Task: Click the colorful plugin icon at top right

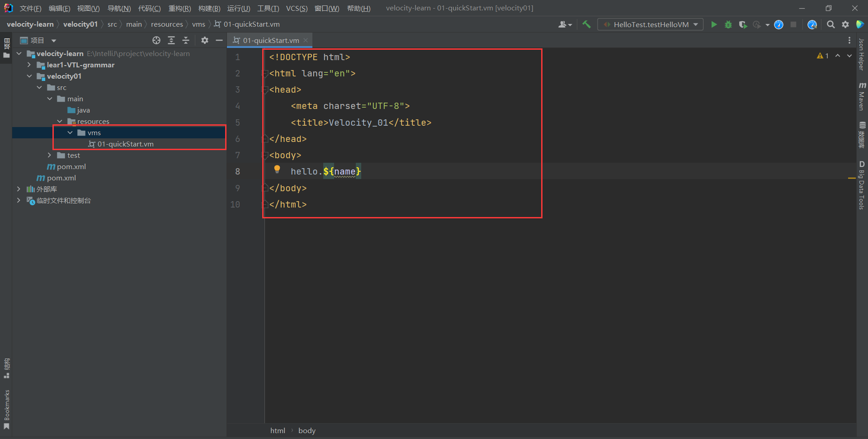Action: click(860, 24)
